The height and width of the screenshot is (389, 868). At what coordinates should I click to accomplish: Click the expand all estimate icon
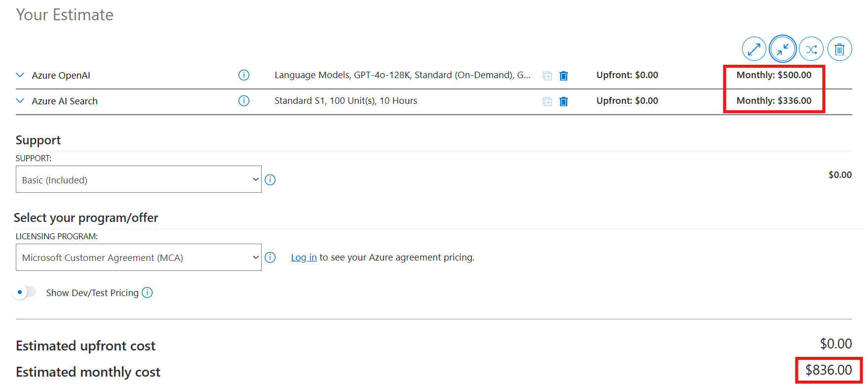point(754,49)
